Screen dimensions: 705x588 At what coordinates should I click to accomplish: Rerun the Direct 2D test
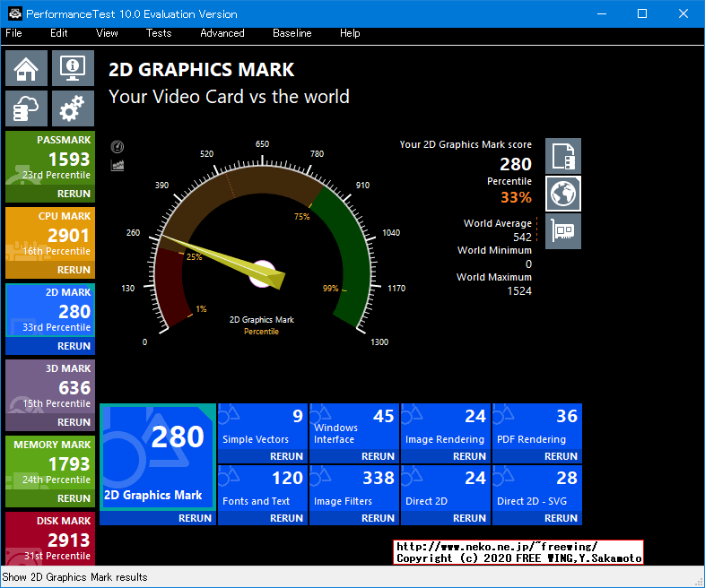click(469, 518)
